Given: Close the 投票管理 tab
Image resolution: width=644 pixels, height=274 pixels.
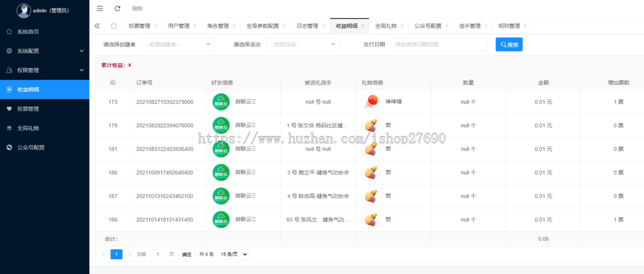Looking at the screenshot, I should [x=156, y=26].
